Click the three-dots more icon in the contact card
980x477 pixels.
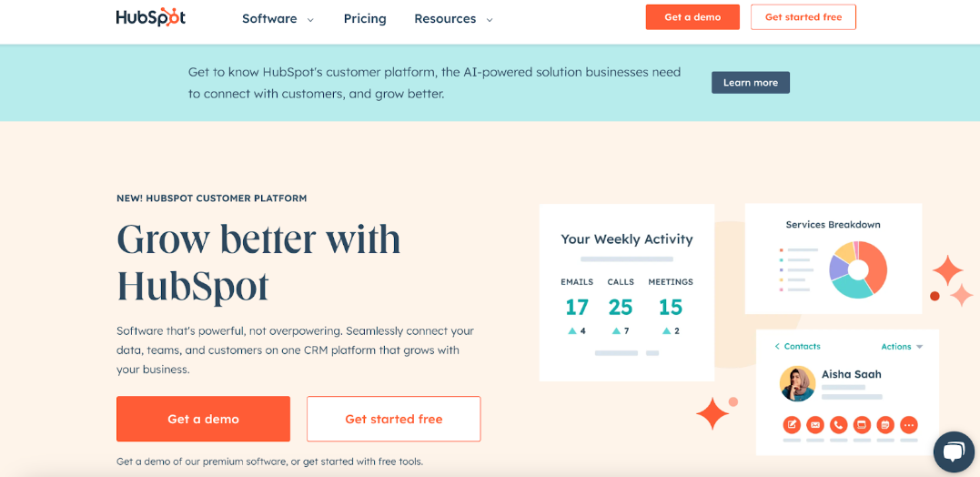909,425
